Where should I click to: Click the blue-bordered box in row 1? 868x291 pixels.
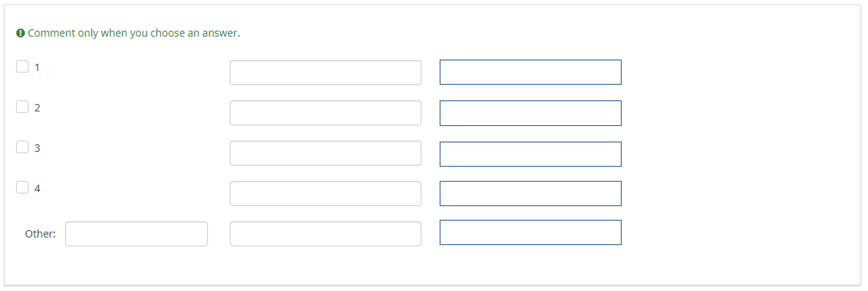[x=530, y=72]
